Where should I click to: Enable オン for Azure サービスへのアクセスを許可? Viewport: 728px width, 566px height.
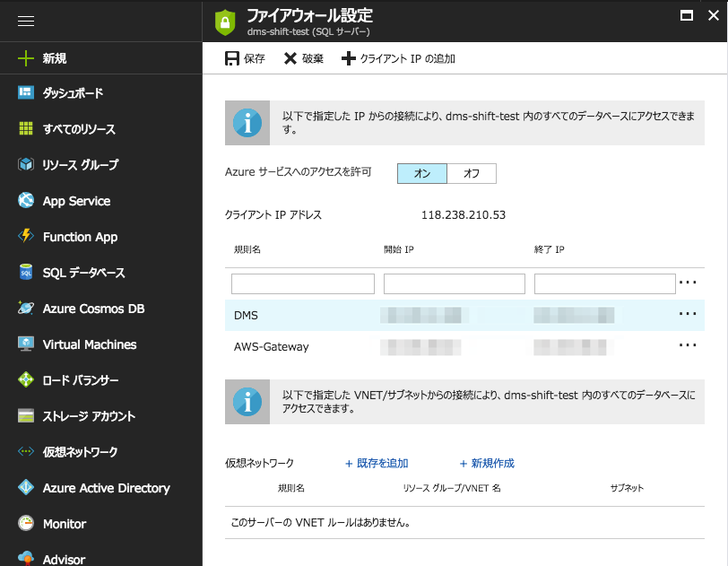421,173
